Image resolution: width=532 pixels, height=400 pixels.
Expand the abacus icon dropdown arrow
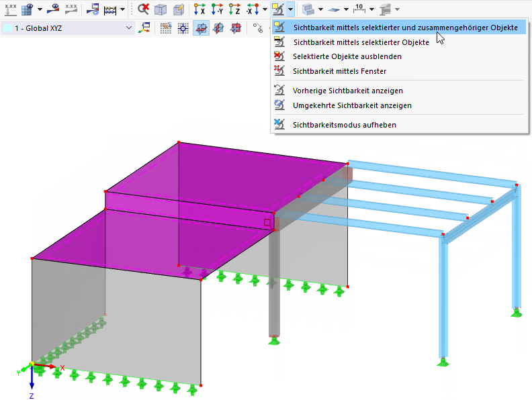click(122, 9)
